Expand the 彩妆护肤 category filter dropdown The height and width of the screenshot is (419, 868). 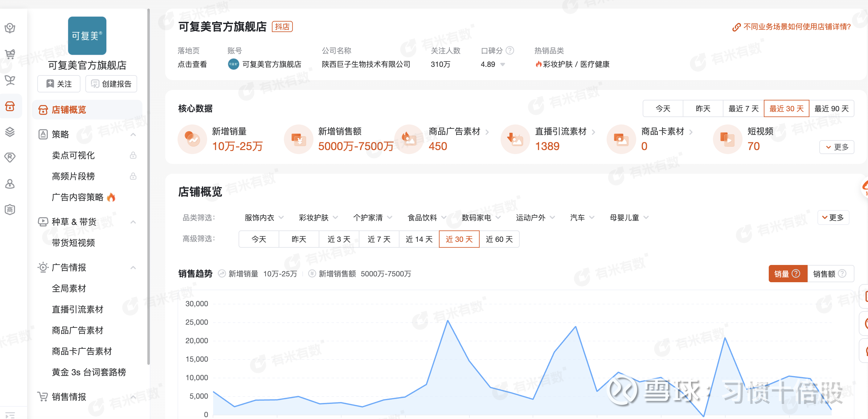point(318,218)
